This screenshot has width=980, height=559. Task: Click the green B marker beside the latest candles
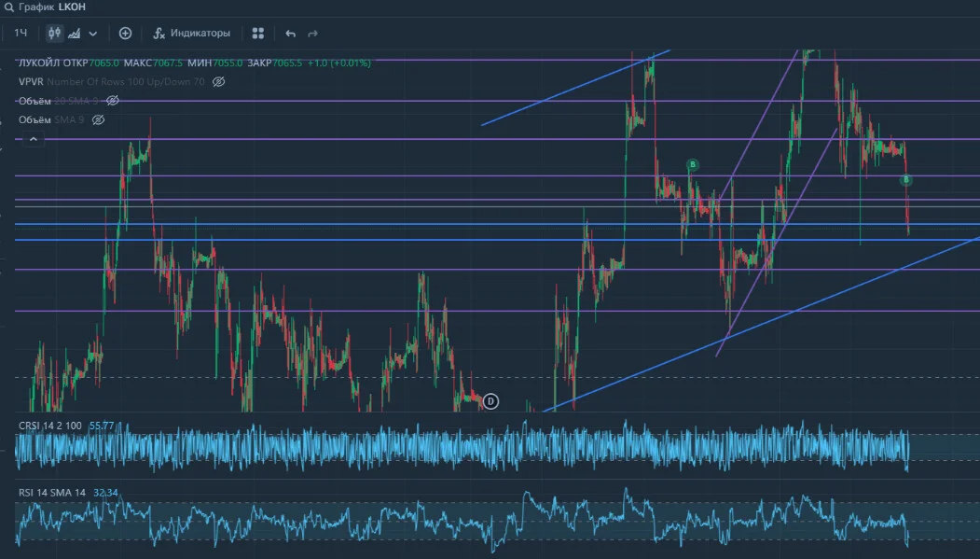point(905,180)
